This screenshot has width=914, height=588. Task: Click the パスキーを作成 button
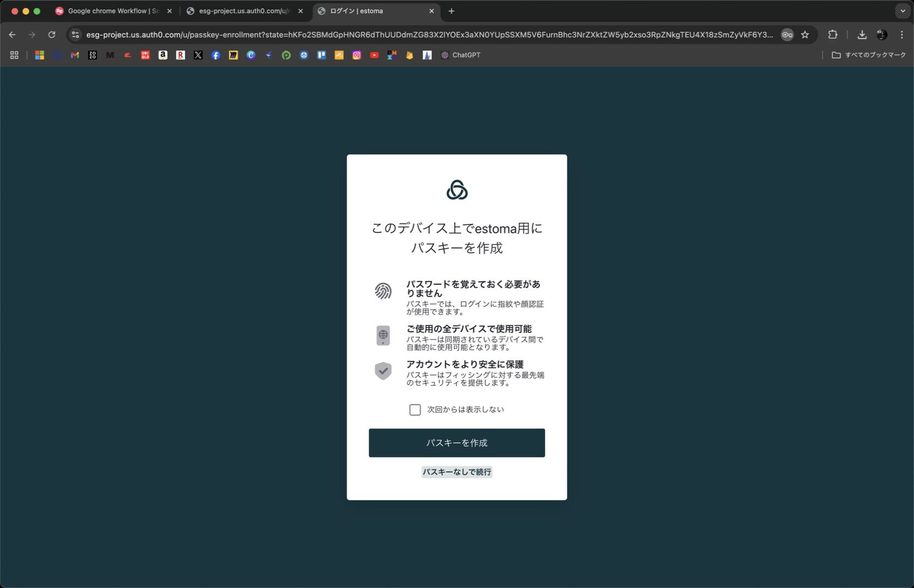(457, 443)
